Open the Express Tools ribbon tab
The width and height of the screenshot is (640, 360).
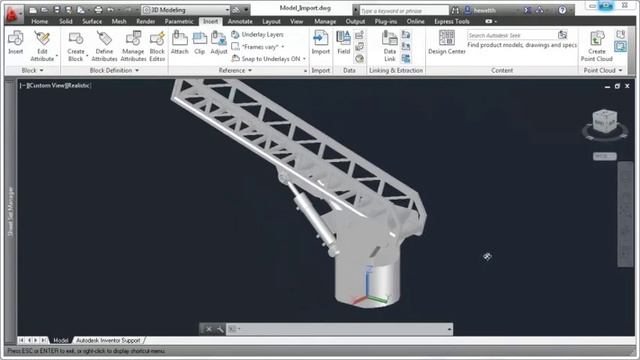[451, 22]
